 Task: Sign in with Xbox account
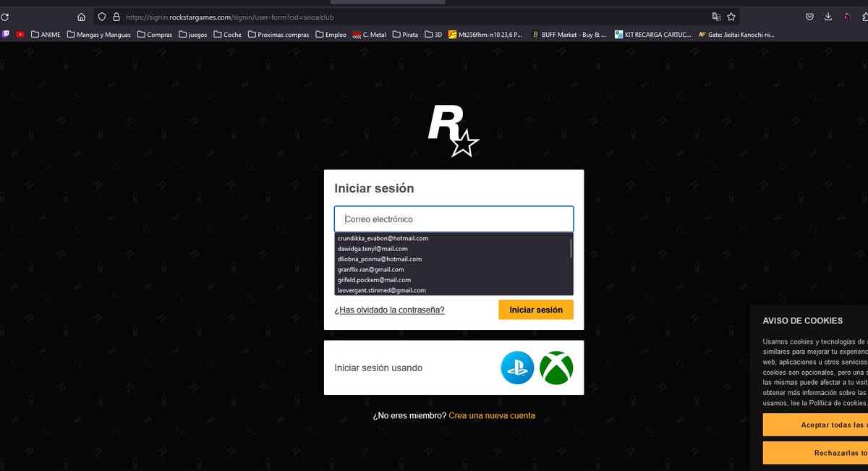click(x=556, y=368)
